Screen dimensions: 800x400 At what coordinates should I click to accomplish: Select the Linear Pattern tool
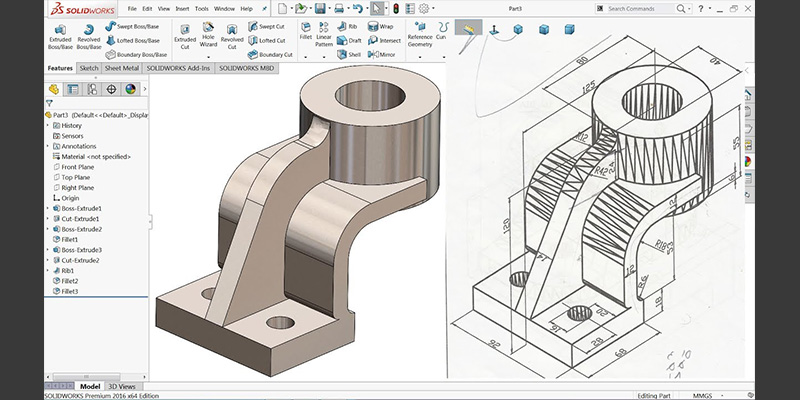pos(323,35)
